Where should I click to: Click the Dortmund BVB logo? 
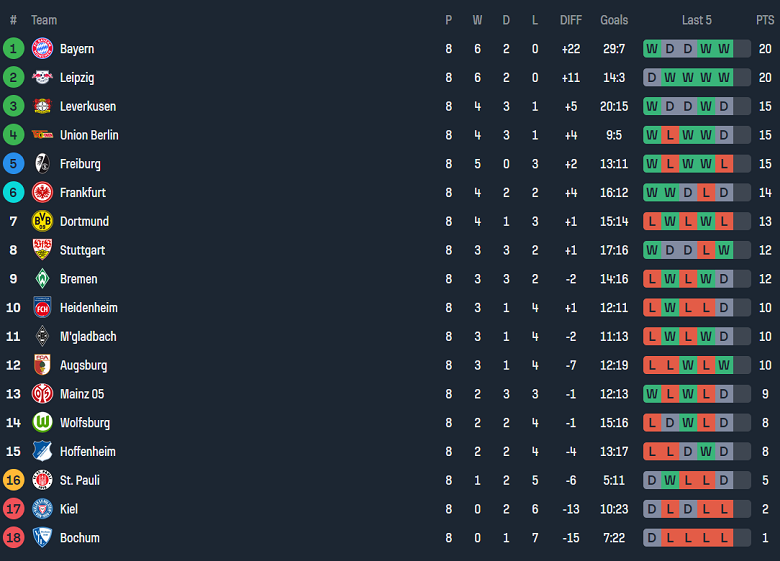[x=42, y=221]
